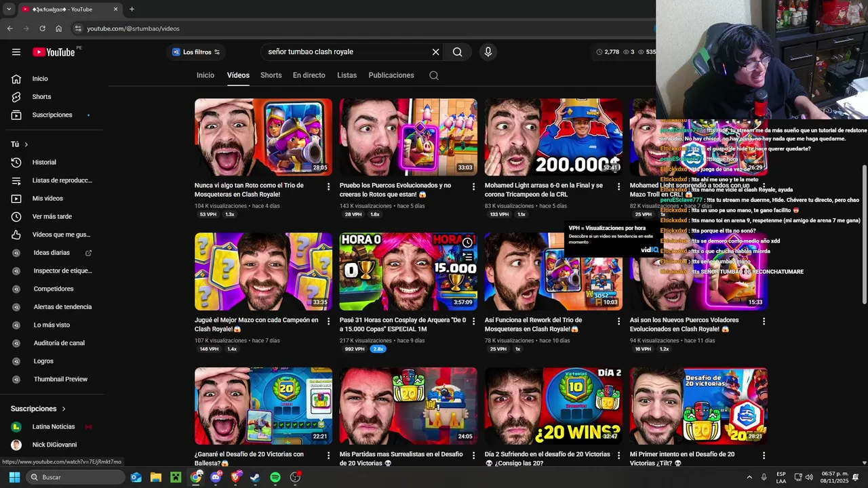
Task: Expand Suscripciones heading chevron
Action: 64,409
